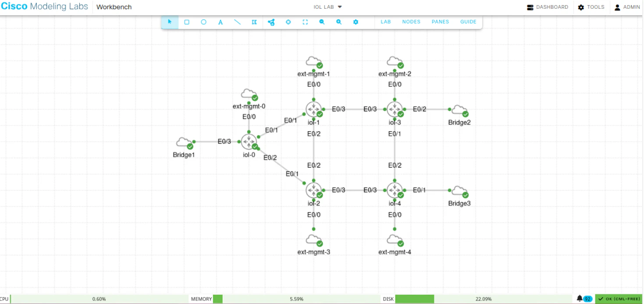Click the Bridge1 node label

click(x=184, y=154)
